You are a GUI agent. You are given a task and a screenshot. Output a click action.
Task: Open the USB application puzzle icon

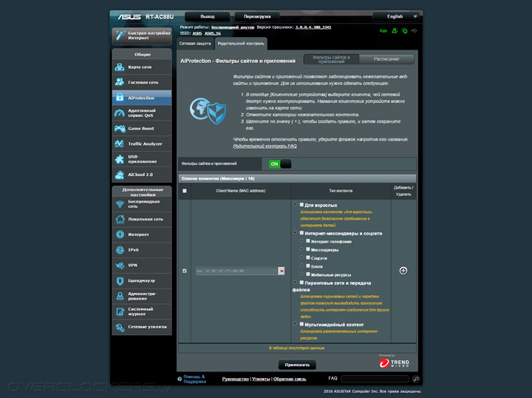pos(120,159)
